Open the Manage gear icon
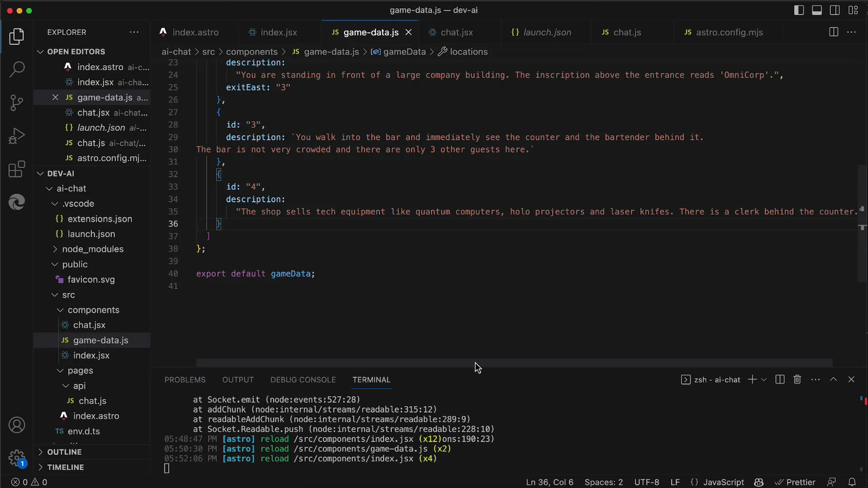Screen dimensions: 868x488 click(x=17, y=458)
